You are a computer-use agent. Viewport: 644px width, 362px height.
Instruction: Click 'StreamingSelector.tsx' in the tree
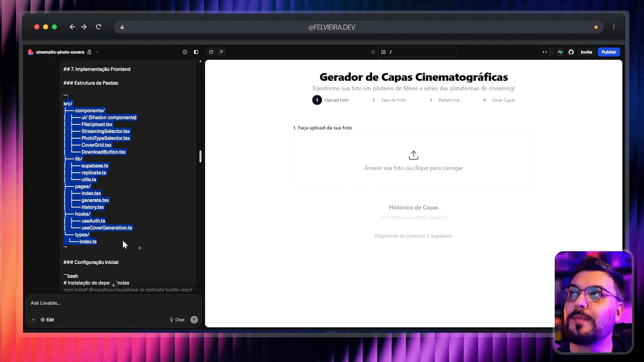point(105,131)
